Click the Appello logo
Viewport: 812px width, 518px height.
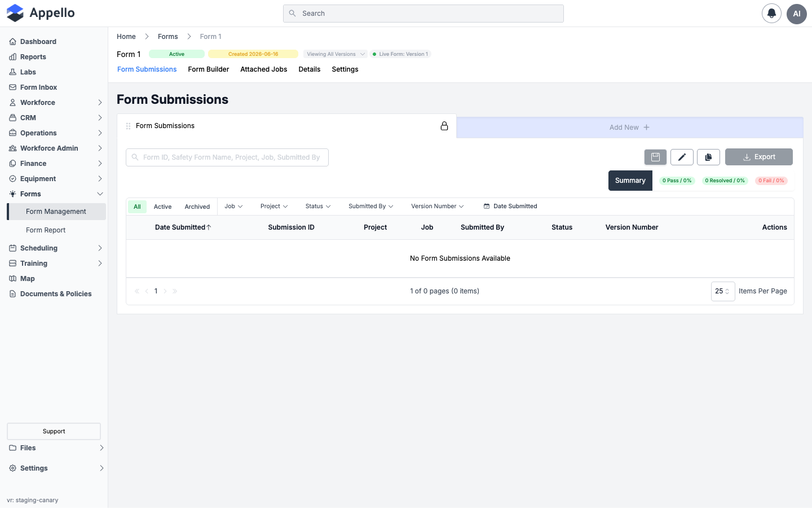[41, 13]
